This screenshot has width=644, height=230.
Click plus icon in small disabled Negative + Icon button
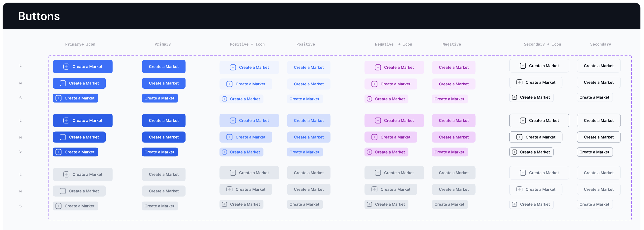coord(369,204)
